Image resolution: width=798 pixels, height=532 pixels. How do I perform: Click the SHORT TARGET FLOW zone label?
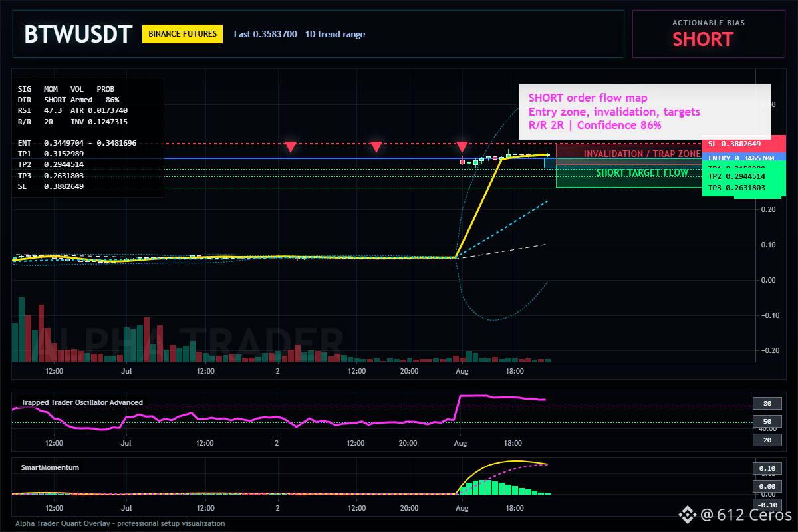(642, 172)
